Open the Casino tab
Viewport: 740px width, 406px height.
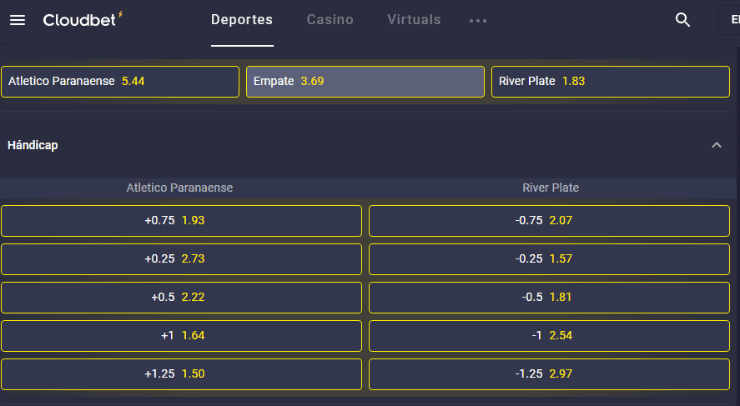(330, 20)
